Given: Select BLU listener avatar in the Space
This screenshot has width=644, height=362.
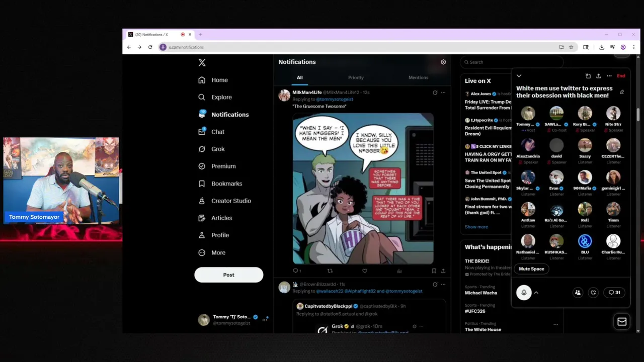Looking at the screenshot, I should click(585, 241).
